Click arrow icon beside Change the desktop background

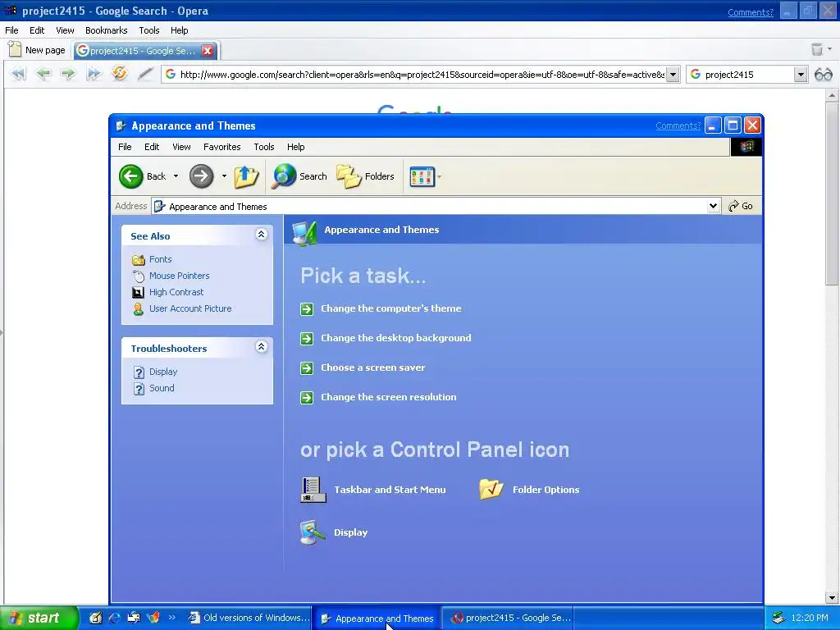click(x=307, y=339)
